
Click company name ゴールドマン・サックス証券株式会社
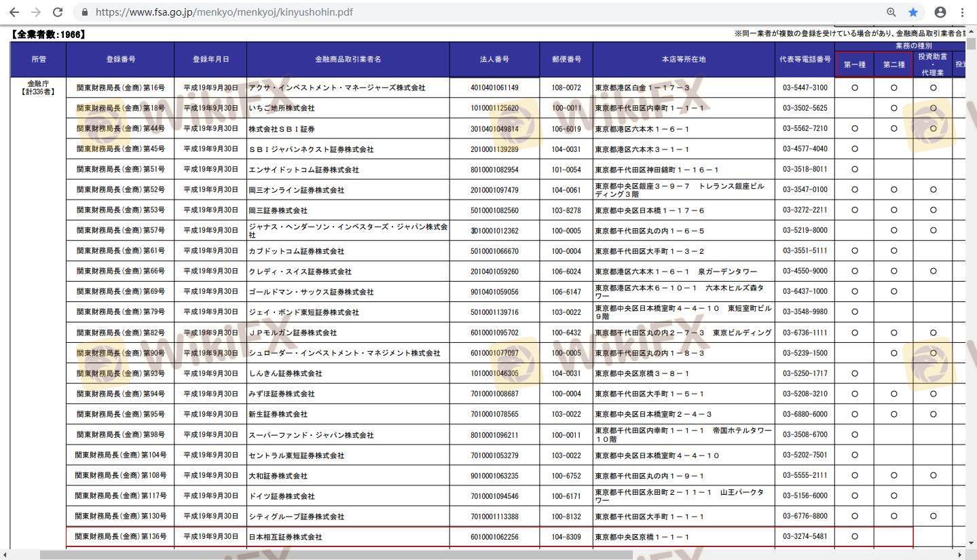(311, 292)
